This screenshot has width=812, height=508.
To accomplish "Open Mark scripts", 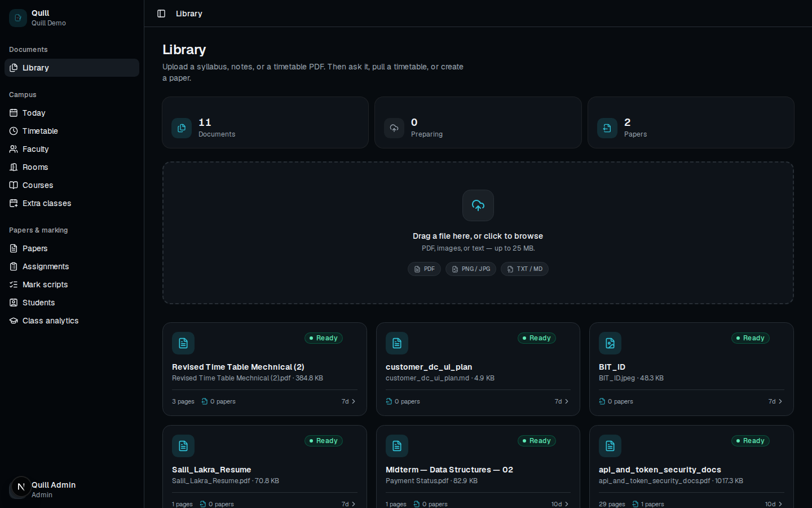I will 72,284.
